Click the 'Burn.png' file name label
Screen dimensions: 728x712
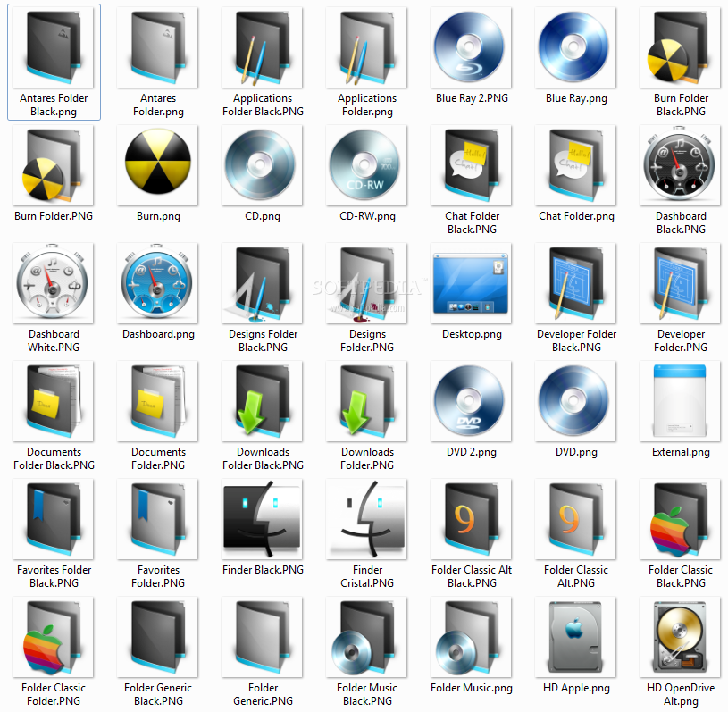click(x=158, y=216)
